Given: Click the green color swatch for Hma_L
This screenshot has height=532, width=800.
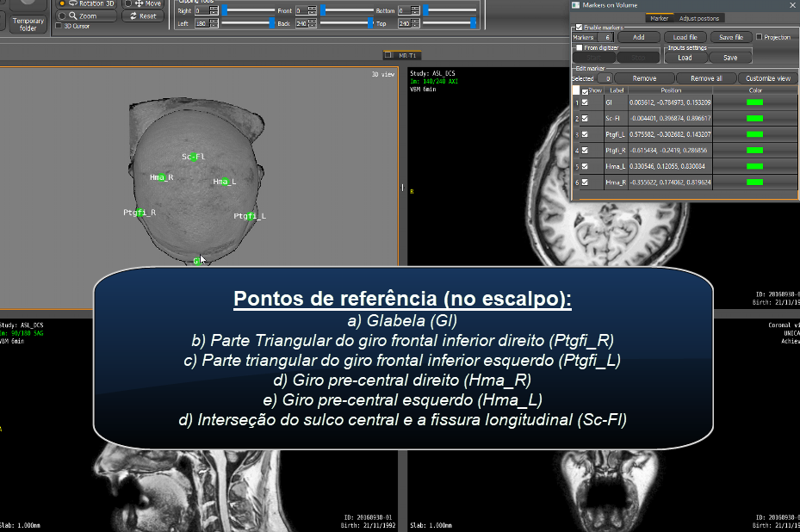Looking at the screenshot, I should click(x=754, y=166).
